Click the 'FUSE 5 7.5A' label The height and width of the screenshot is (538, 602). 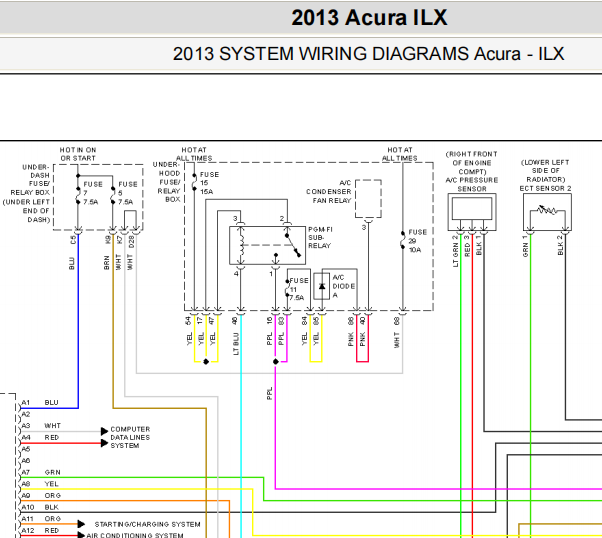point(127,193)
